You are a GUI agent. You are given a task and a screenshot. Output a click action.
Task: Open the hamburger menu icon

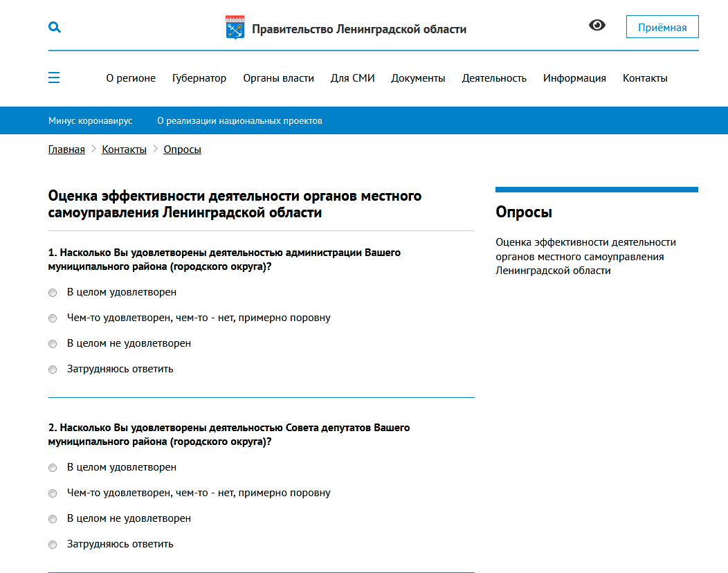click(54, 78)
